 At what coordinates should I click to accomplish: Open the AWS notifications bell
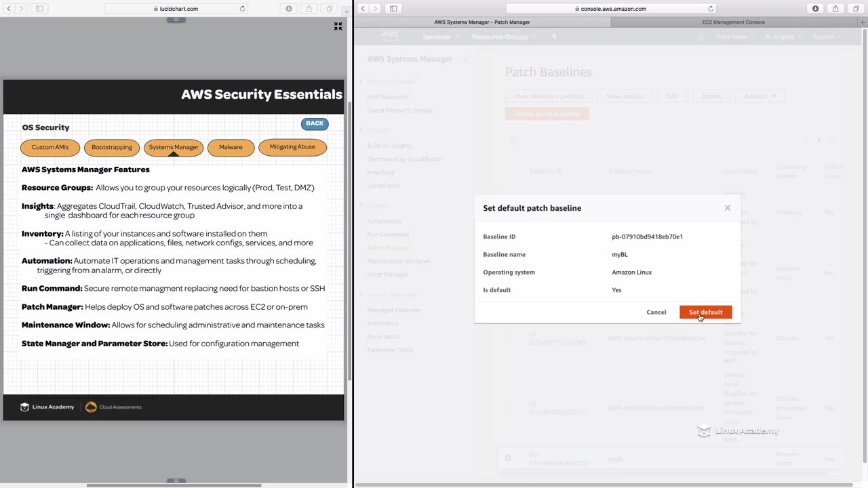click(701, 37)
